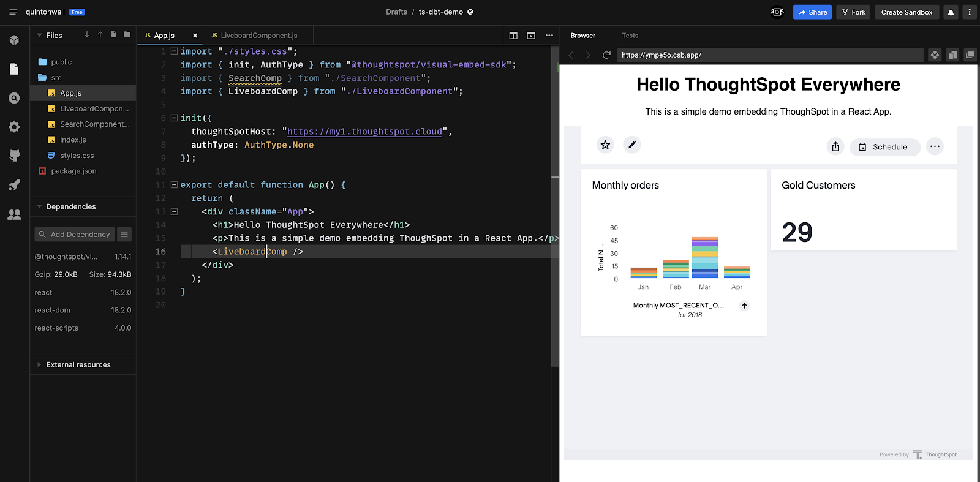Click the pencil edit icon on the liveboard
The image size is (980, 482).
(632, 145)
